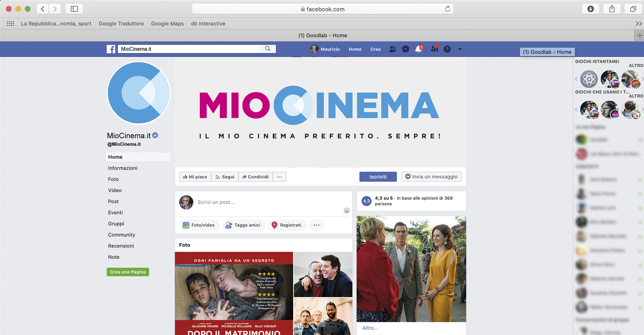644x335 pixels.
Task: Open the favorites grid icon
Action: pyautogui.click(x=10, y=23)
